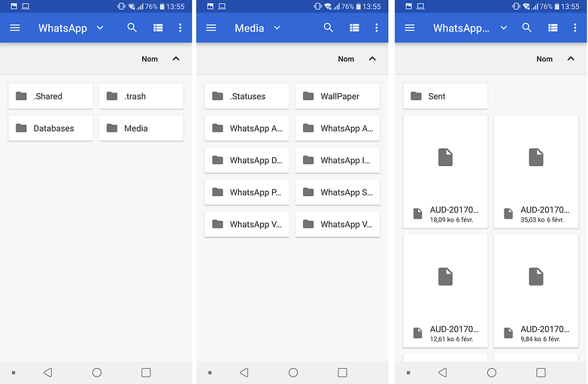The width and height of the screenshot is (588, 384).
Task: Tap Android recents button in audio files screen
Action: click(541, 373)
